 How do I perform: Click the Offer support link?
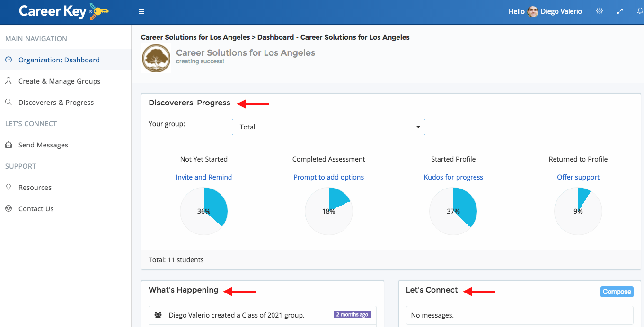point(578,177)
